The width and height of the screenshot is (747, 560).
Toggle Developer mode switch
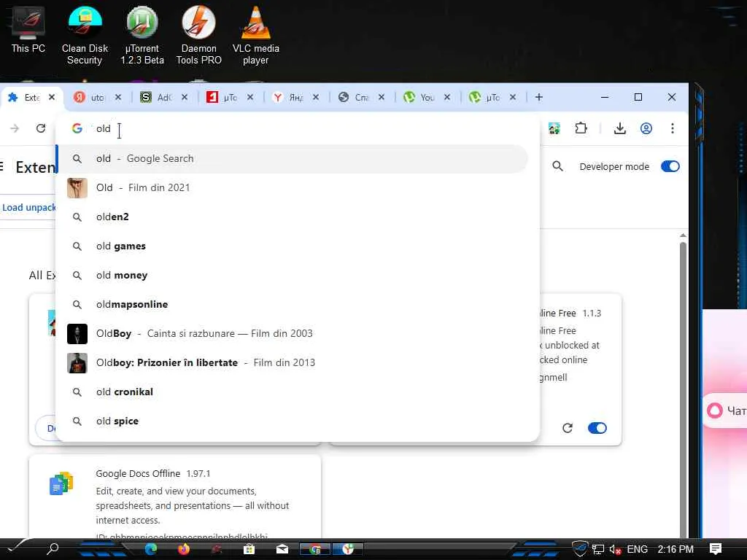tap(670, 166)
